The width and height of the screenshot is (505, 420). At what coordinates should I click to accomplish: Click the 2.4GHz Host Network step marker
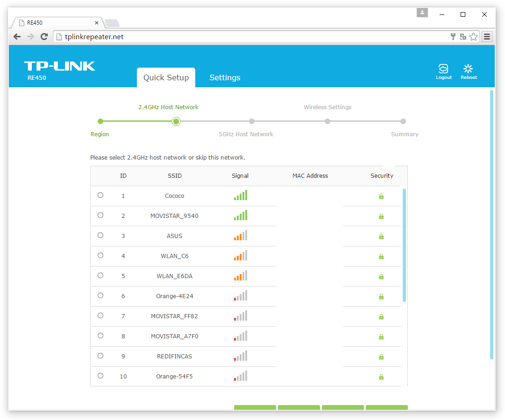[x=176, y=121]
